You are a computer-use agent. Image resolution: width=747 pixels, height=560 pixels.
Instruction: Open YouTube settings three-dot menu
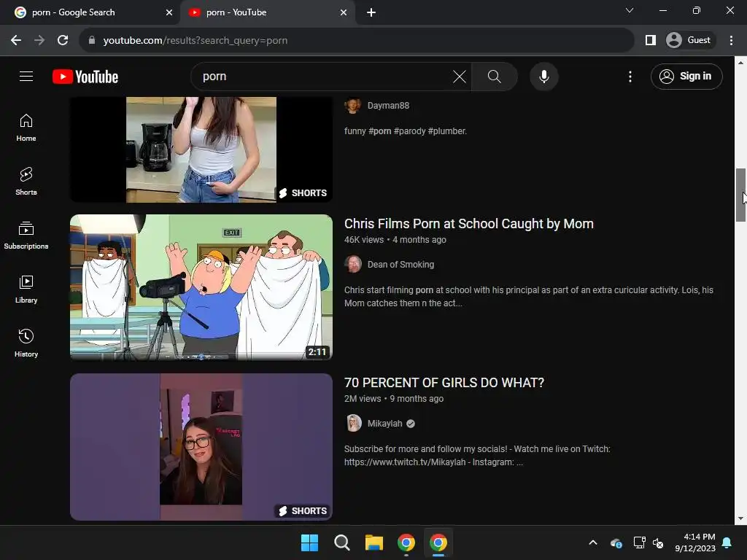click(630, 77)
